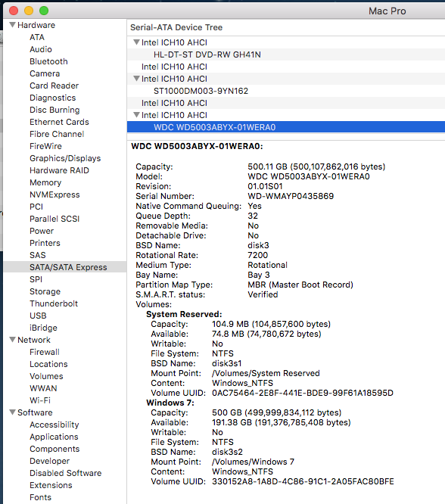Collapse the Hardware section triangle
The height and width of the screenshot is (504, 445).
13,25
